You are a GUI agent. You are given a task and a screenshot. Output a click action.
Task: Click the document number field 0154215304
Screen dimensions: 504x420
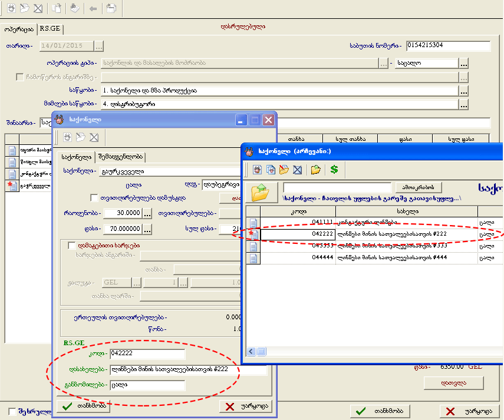point(448,45)
